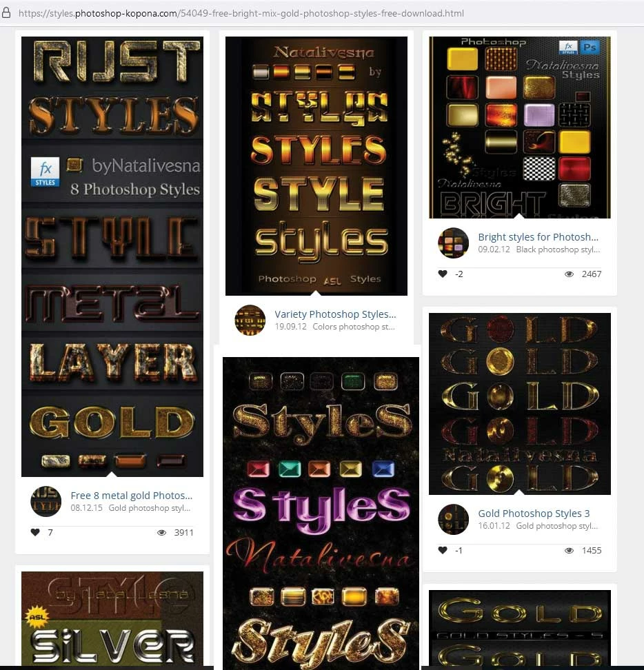Open the round avatar beside Gold Photoshop Styles 3
This screenshot has height=670, width=644.
click(454, 519)
